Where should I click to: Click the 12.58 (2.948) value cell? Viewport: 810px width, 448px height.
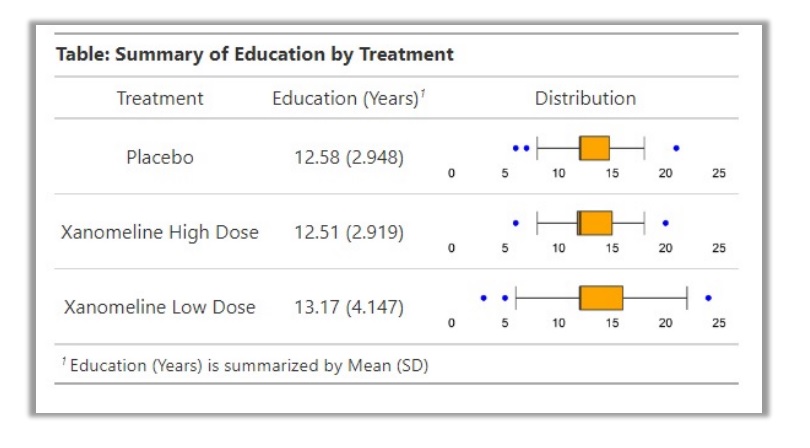point(349,157)
